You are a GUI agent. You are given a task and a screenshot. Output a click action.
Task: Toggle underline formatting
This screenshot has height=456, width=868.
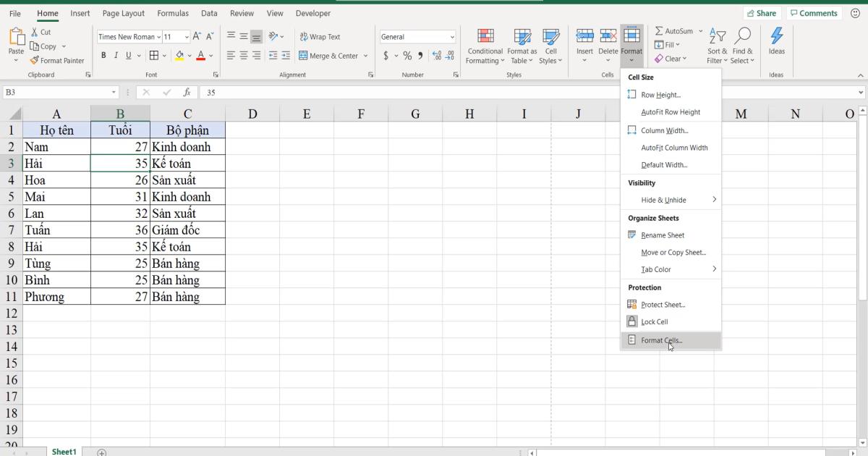tap(127, 55)
